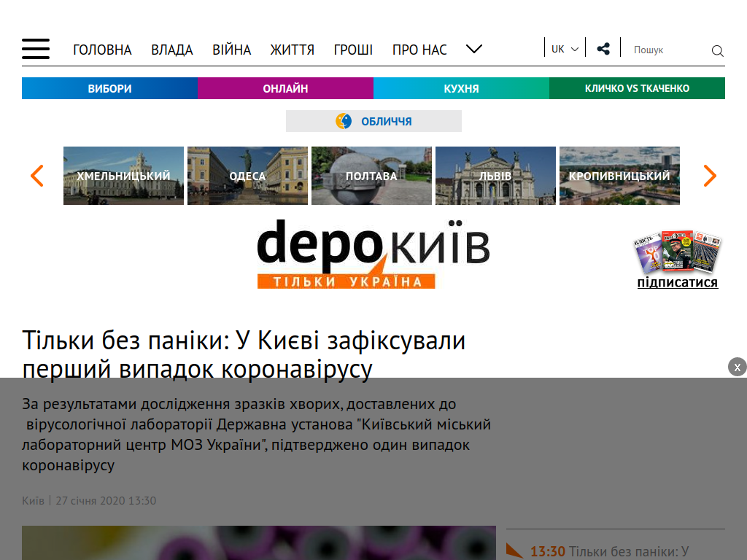
Task: Click the share icon
Action: 603,49
